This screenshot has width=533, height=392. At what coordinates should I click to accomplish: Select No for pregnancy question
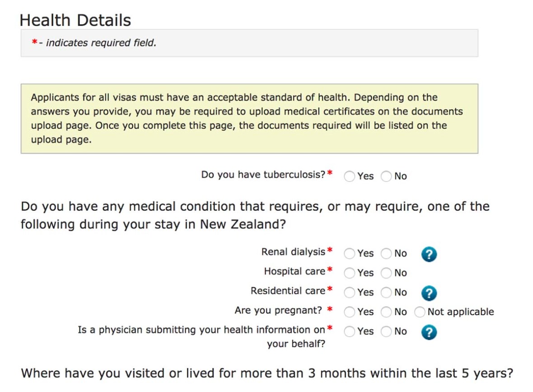(386, 312)
